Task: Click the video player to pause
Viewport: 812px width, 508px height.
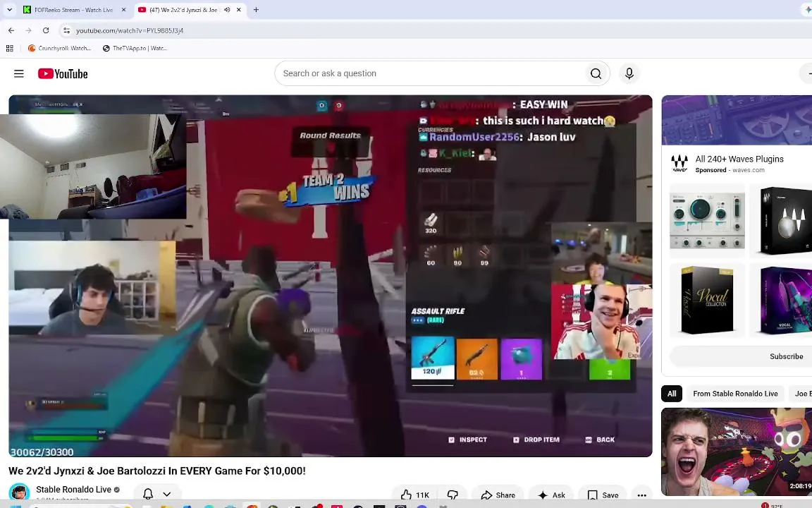Action: click(331, 276)
